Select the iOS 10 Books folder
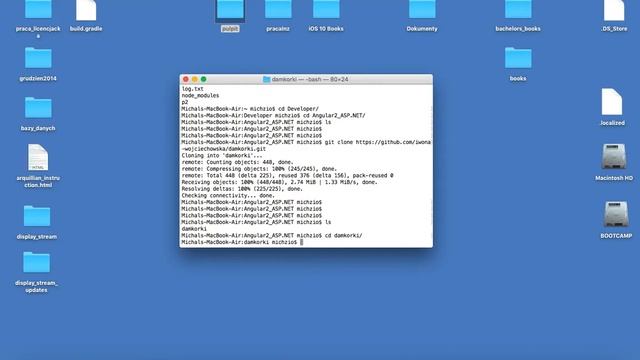640x360 pixels. pos(326,9)
